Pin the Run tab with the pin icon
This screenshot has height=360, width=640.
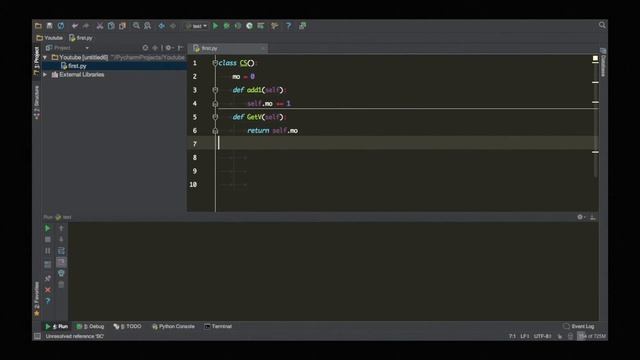pyautogui.click(x=48, y=278)
